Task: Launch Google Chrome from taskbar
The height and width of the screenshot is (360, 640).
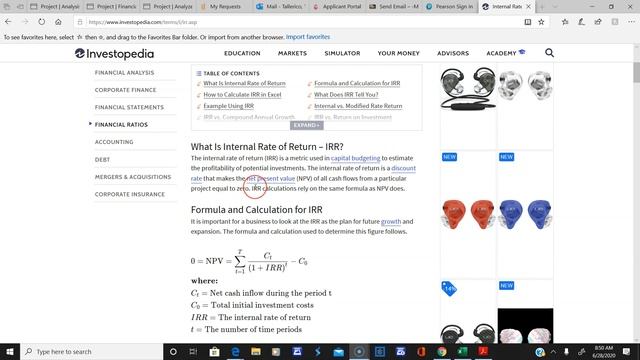Action: click(x=442, y=351)
